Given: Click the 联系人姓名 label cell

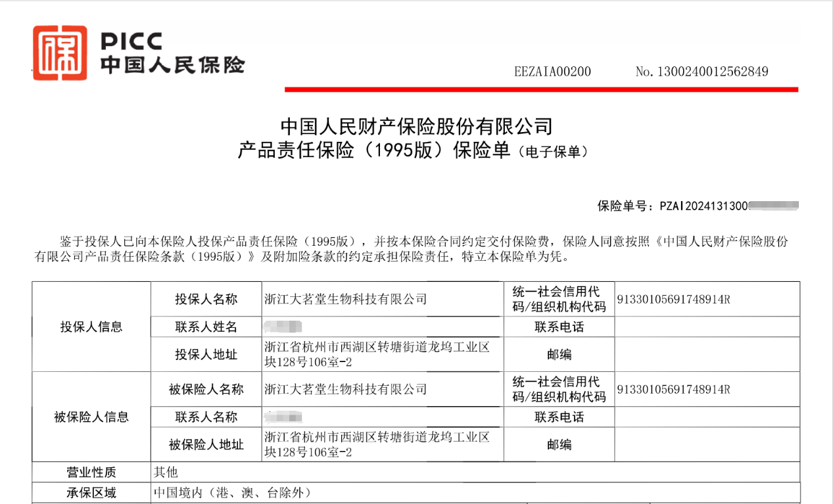Looking at the screenshot, I should point(206,327).
